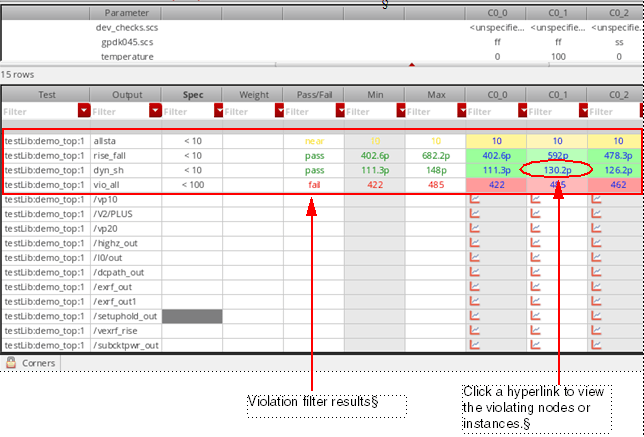Plot /exrf_out1 waveform in C0_2
The height and width of the screenshot is (437, 644).
click(596, 301)
